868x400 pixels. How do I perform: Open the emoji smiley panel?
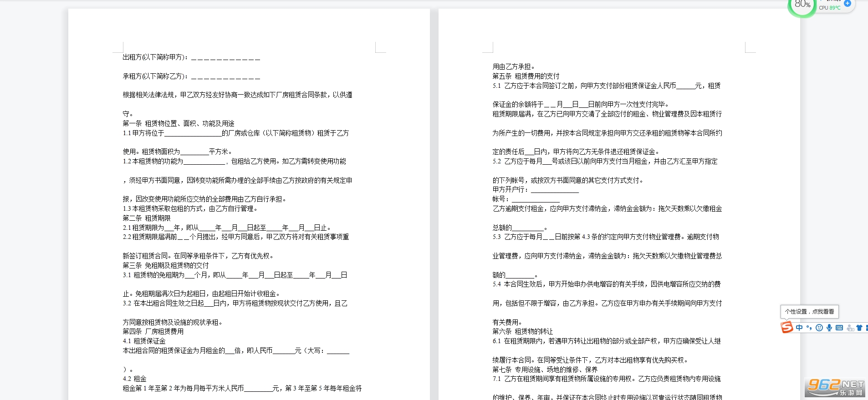click(x=819, y=328)
